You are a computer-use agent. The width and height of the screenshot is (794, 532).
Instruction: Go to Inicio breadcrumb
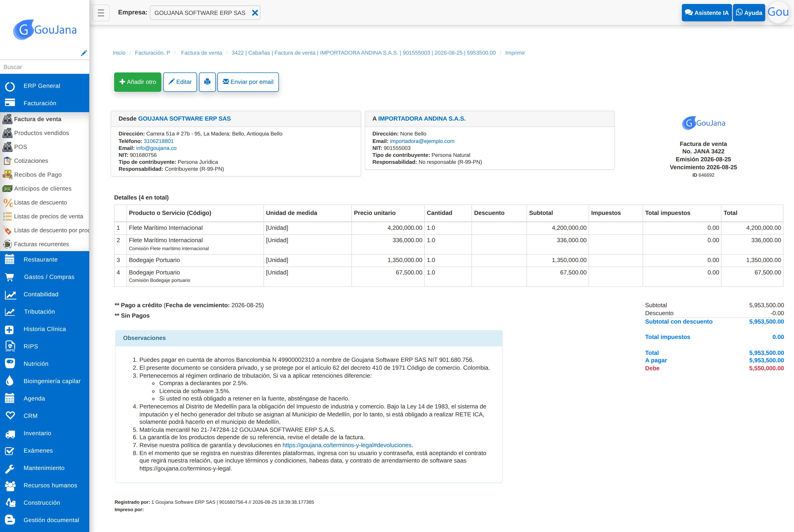pos(119,53)
